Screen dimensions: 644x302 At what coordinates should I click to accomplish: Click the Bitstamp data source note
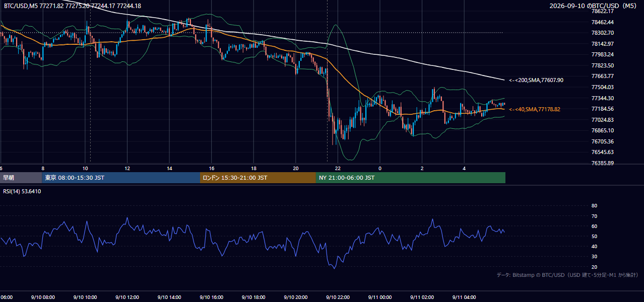567,275
